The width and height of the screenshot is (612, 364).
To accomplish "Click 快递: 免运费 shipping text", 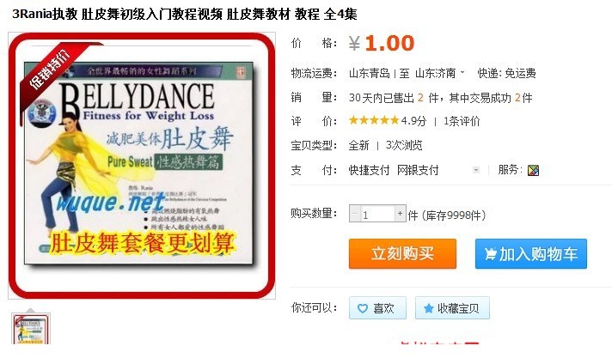I will click(x=506, y=73).
